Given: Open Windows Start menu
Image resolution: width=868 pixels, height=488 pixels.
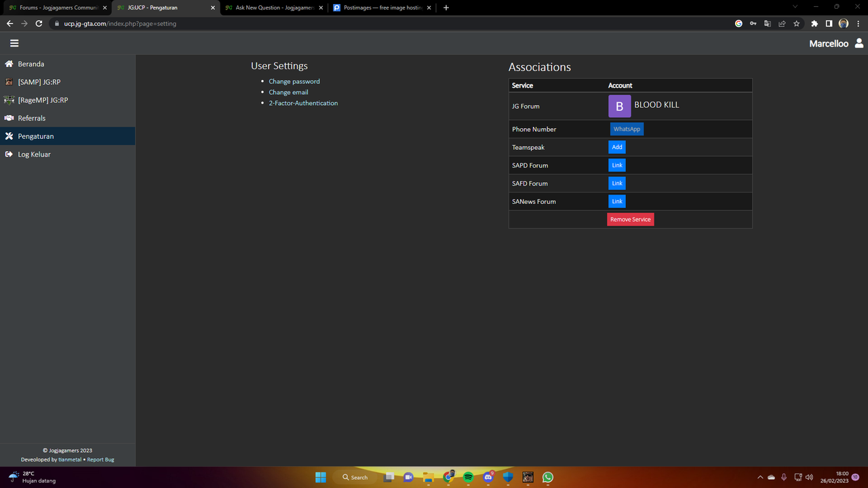Looking at the screenshot, I should point(321,477).
